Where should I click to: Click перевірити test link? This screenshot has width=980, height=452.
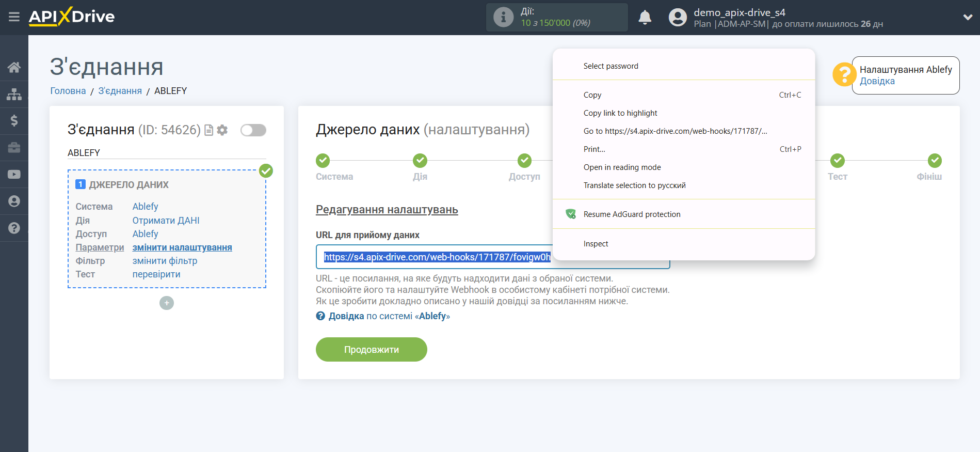156,274
